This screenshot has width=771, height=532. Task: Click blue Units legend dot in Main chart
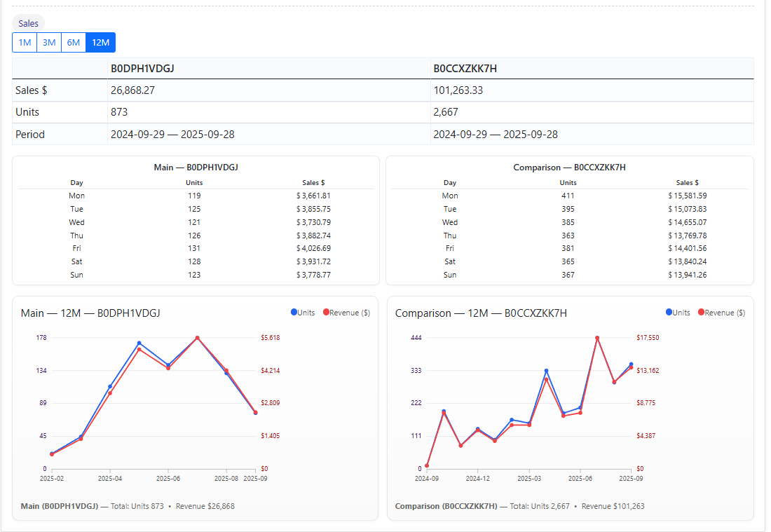click(294, 313)
